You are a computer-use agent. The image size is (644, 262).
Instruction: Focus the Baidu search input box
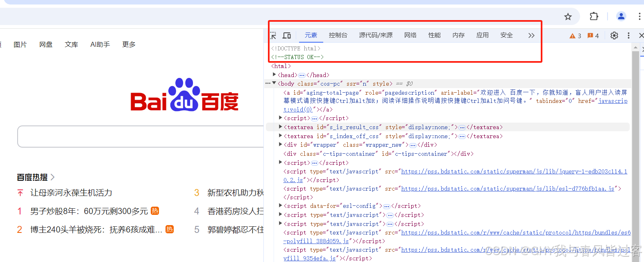pyautogui.click(x=141, y=137)
